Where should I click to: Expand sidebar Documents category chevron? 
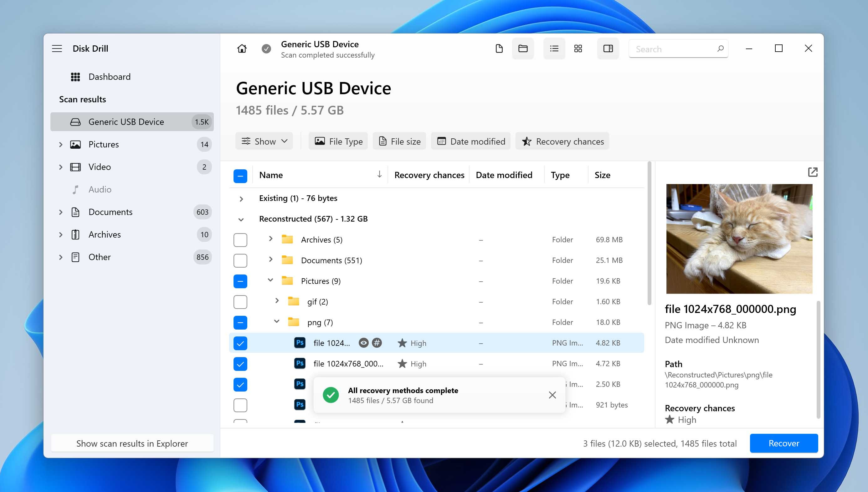[61, 212]
